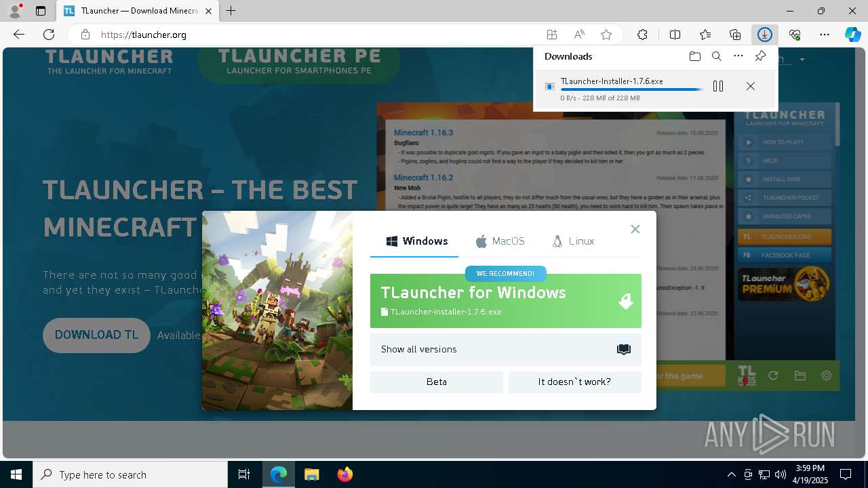Close the download dialog with X
This screenshot has height=488, width=868.
click(635, 229)
